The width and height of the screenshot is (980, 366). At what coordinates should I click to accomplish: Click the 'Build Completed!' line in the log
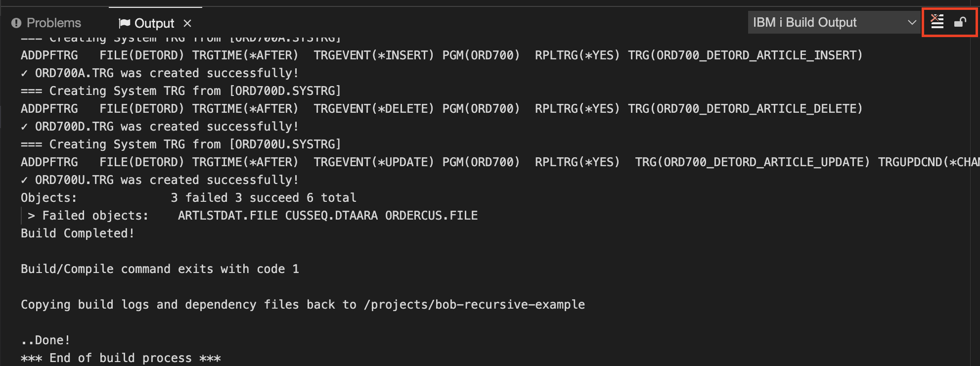pos(77,233)
